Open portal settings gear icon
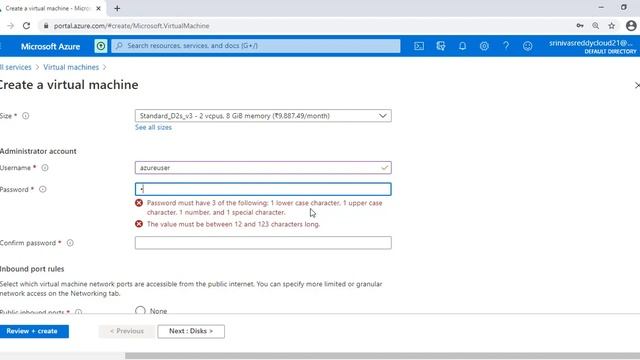640x360 pixels. click(484, 46)
